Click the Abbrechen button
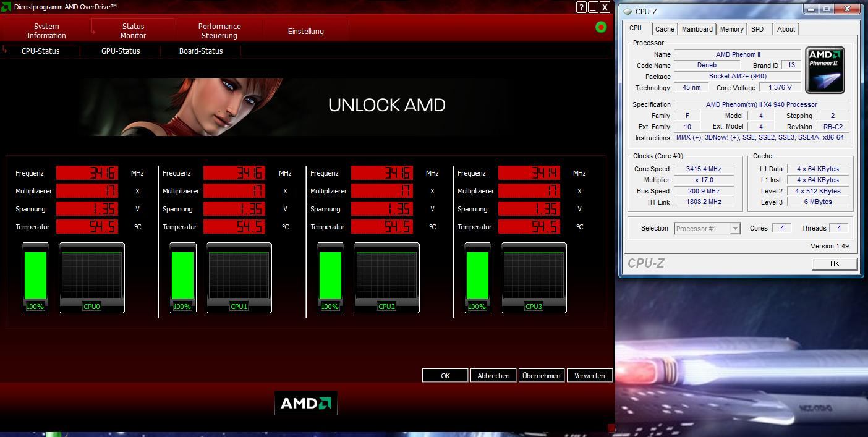 493,375
